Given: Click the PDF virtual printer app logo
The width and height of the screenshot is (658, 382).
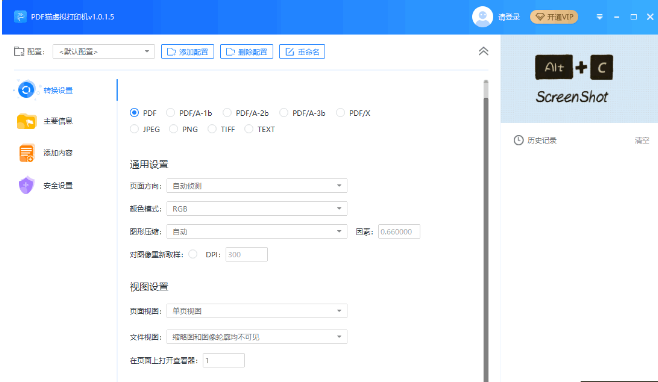Looking at the screenshot, I should tap(20, 17).
